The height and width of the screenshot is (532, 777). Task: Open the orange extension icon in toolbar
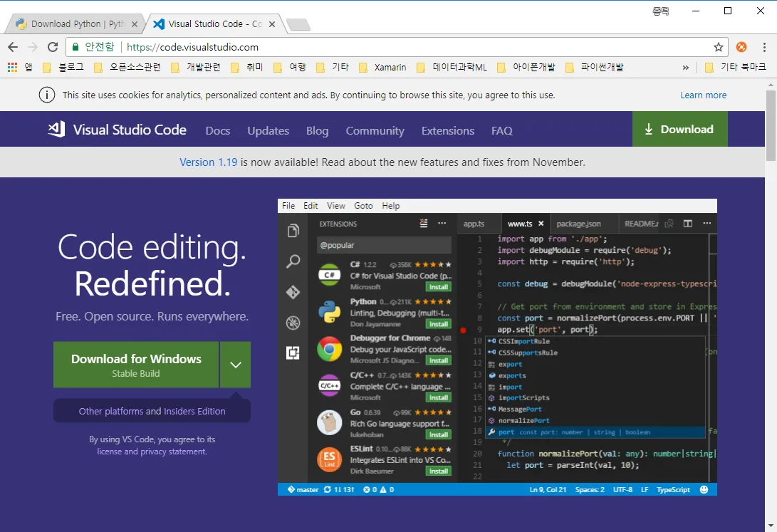click(x=741, y=47)
